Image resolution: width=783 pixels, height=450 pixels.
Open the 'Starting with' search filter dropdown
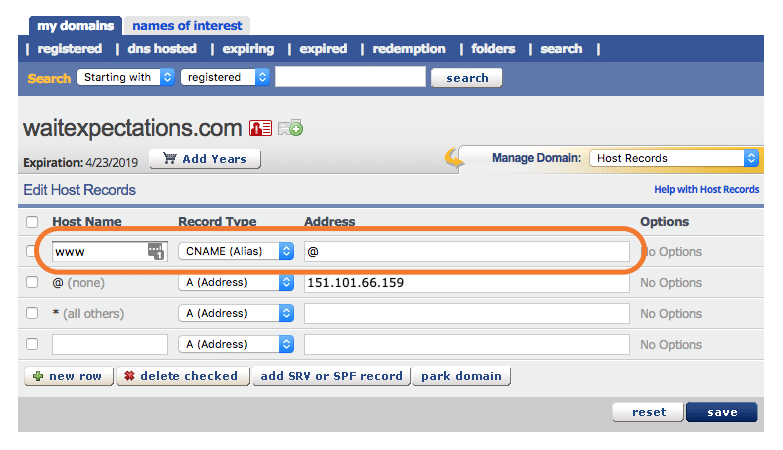click(126, 77)
